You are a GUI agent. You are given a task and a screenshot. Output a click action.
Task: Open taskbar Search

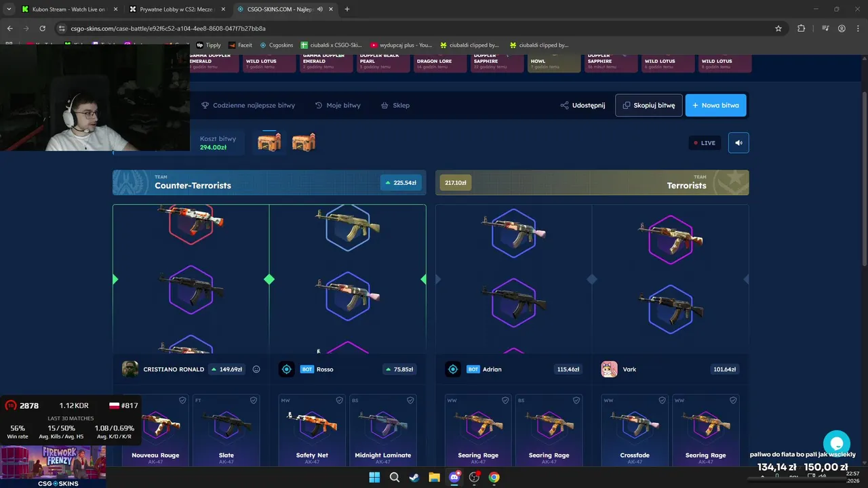click(x=395, y=477)
